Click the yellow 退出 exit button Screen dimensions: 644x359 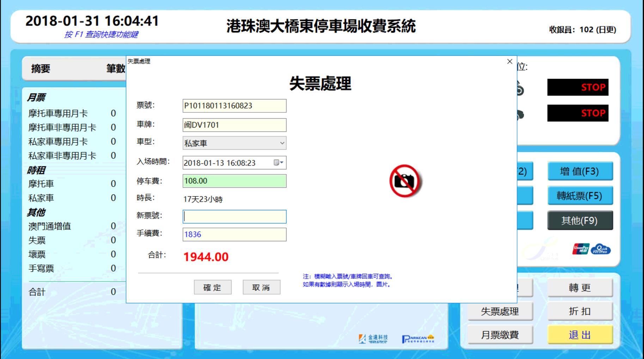pyautogui.click(x=580, y=335)
